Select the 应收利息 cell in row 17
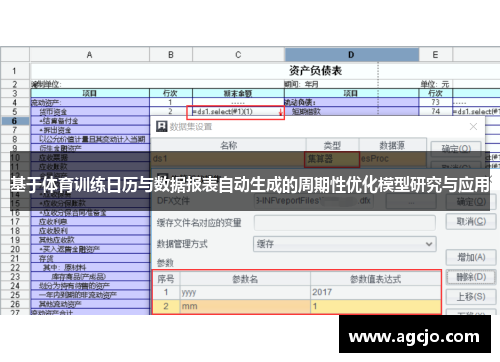Image resolution: width=500 pixels, height=362 pixels. coord(90,222)
